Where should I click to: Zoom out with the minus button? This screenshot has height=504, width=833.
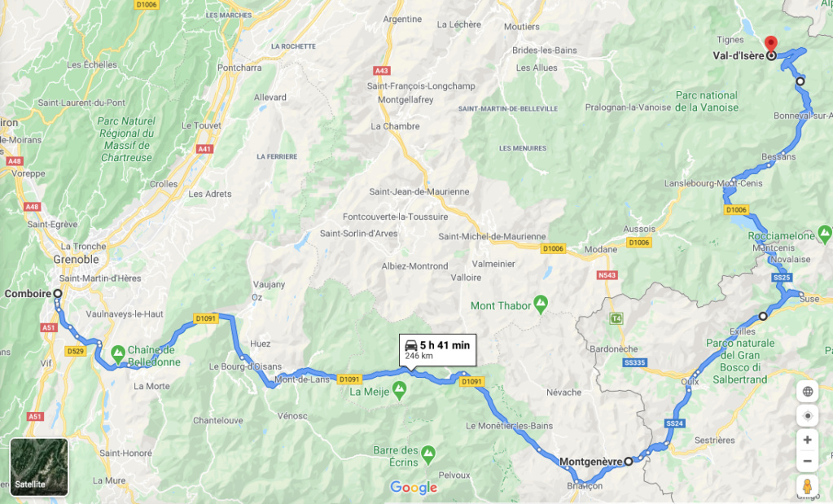pos(807,461)
